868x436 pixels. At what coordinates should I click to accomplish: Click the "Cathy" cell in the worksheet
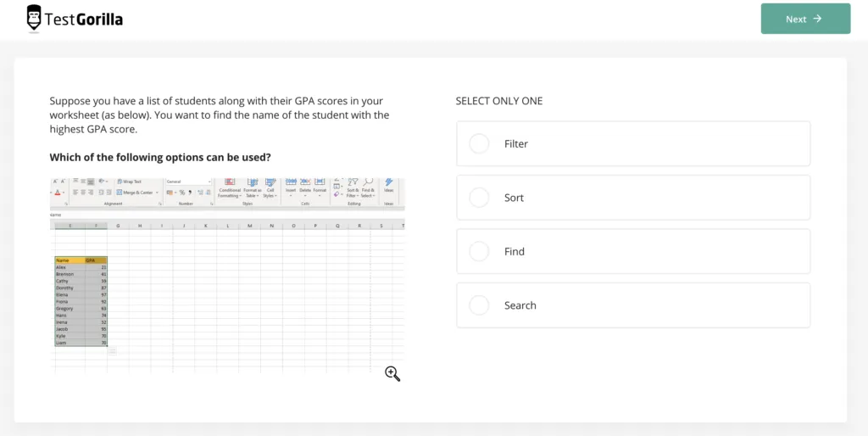pos(70,281)
